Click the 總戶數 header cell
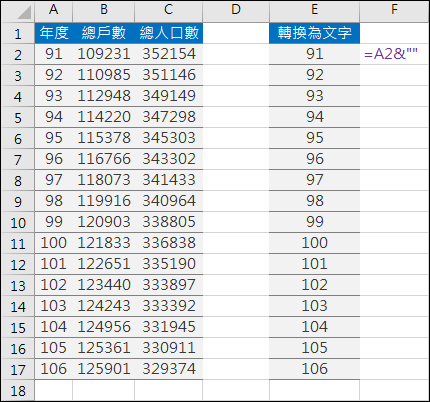Viewport: 430px width, 402px height. pyautogui.click(x=104, y=33)
